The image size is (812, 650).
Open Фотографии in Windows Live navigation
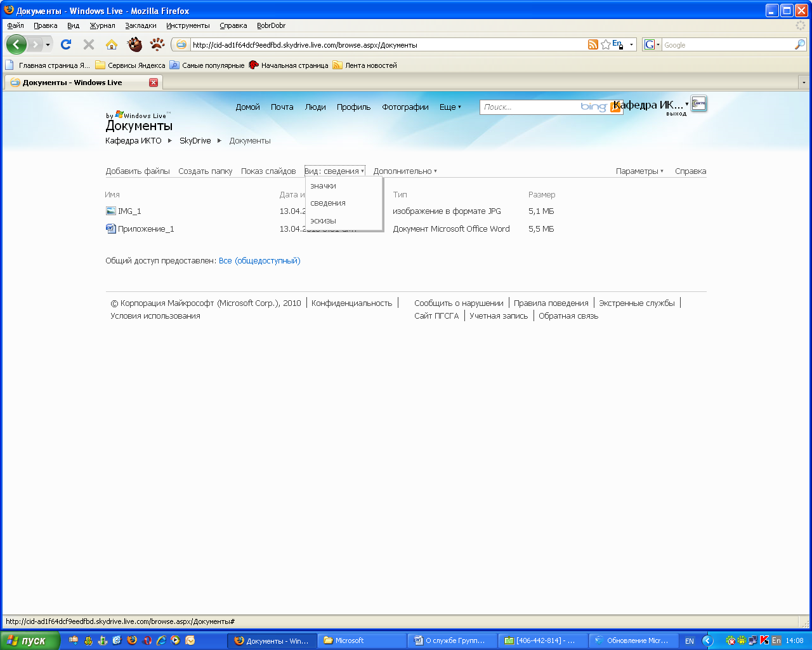tap(405, 107)
